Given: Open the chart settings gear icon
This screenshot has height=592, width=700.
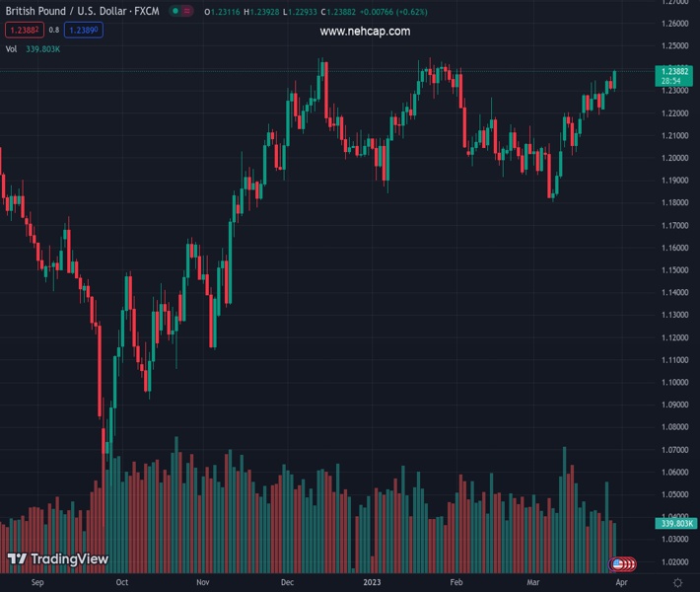Looking at the screenshot, I should point(677,583).
